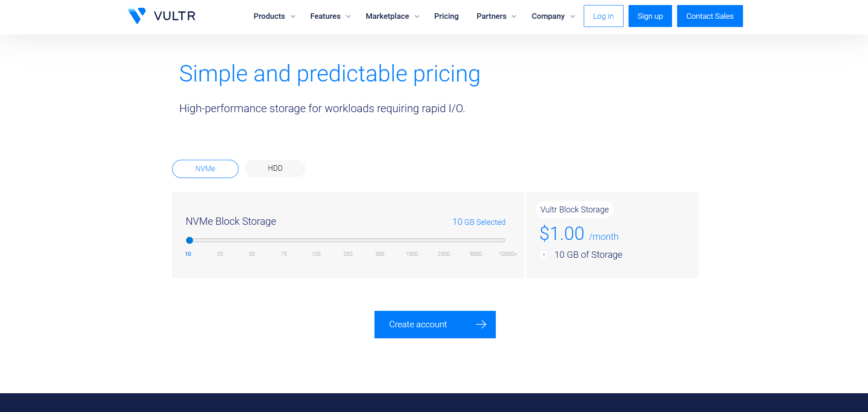The height and width of the screenshot is (412, 868).
Task: Click the bullet icon beside 10 GB of Storage
Action: 544,255
